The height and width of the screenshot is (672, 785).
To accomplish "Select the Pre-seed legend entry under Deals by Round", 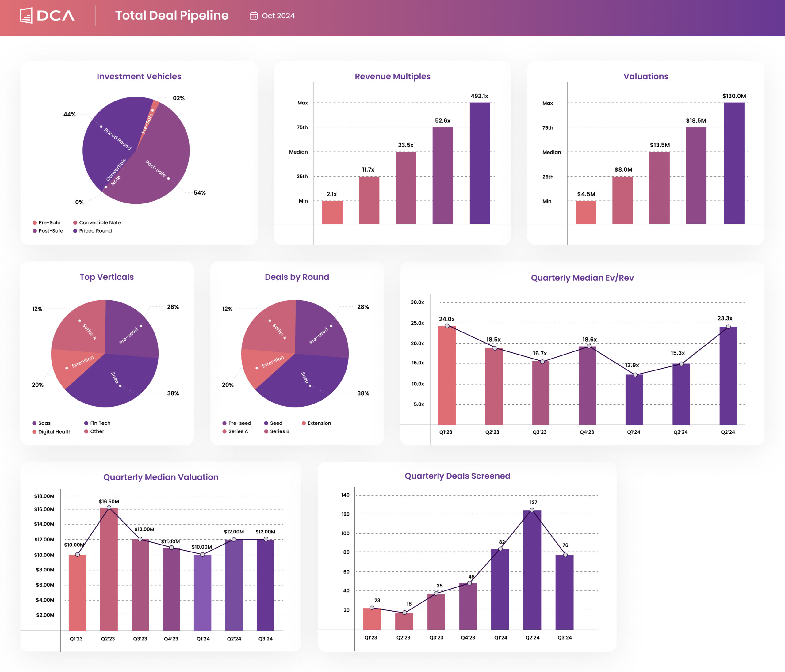I will (237, 423).
